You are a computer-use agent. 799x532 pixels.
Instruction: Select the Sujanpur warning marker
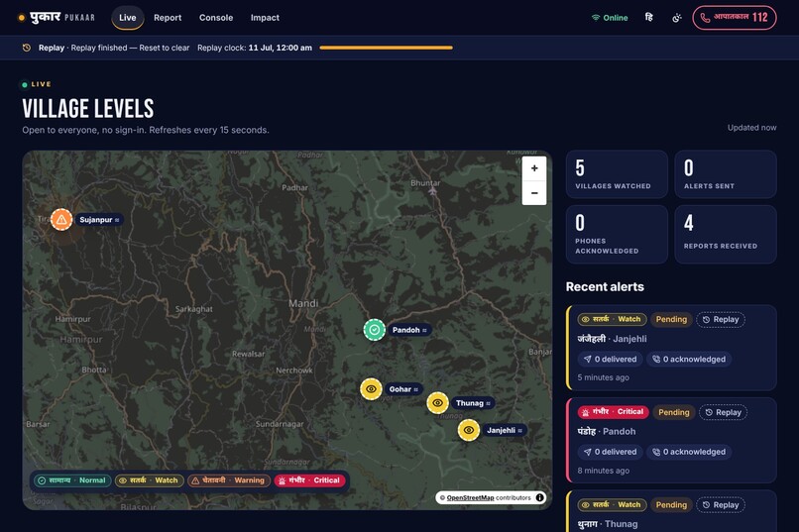click(x=61, y=219)
